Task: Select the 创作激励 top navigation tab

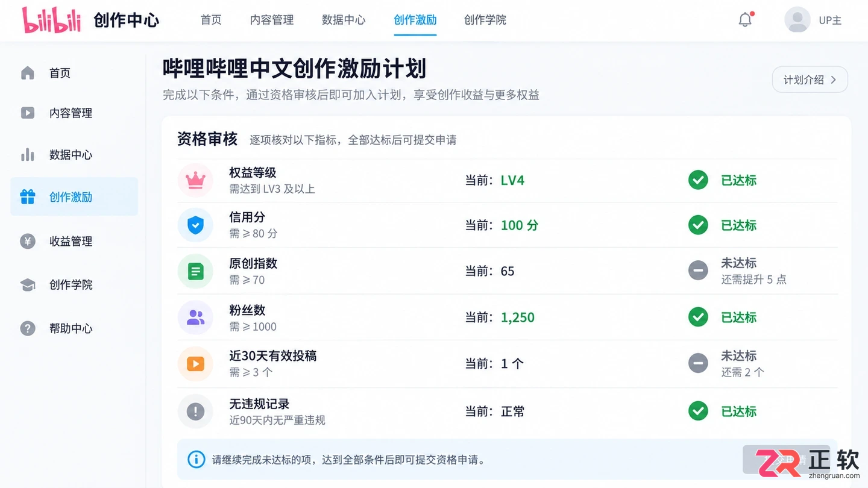Action: tap(415, 20)
